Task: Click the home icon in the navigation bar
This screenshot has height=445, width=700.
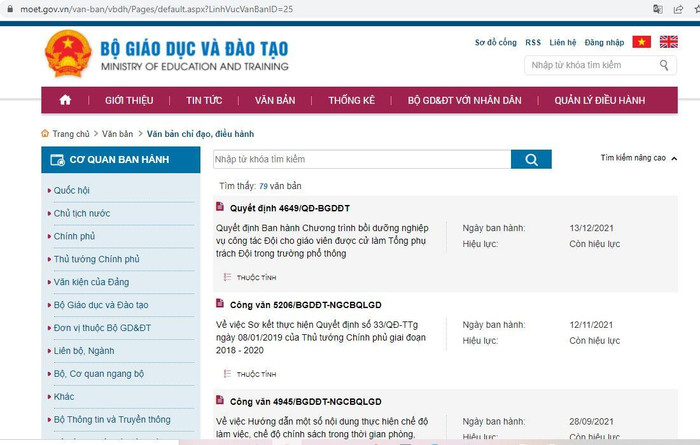Action: pos(65,100)
